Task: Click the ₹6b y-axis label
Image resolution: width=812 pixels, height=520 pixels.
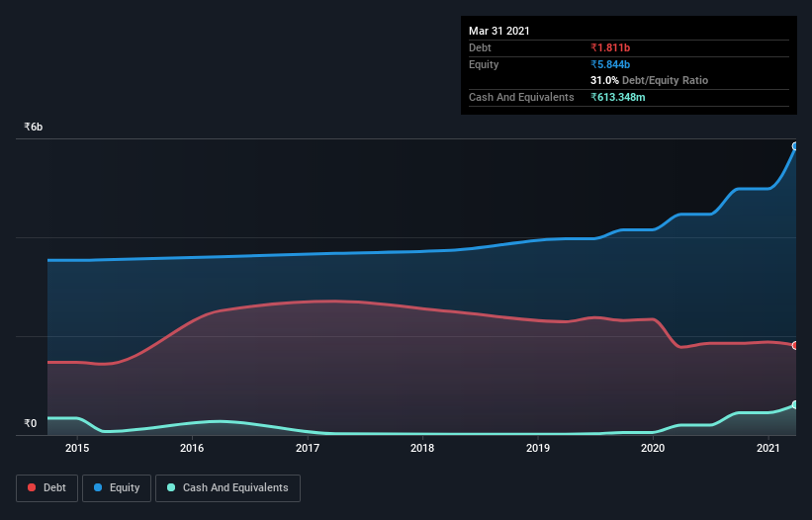Action: click(34, 127)
